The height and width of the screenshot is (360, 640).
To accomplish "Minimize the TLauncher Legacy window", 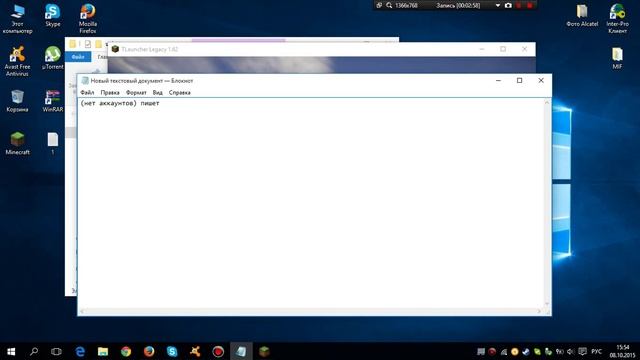I will tap(482, 49).
